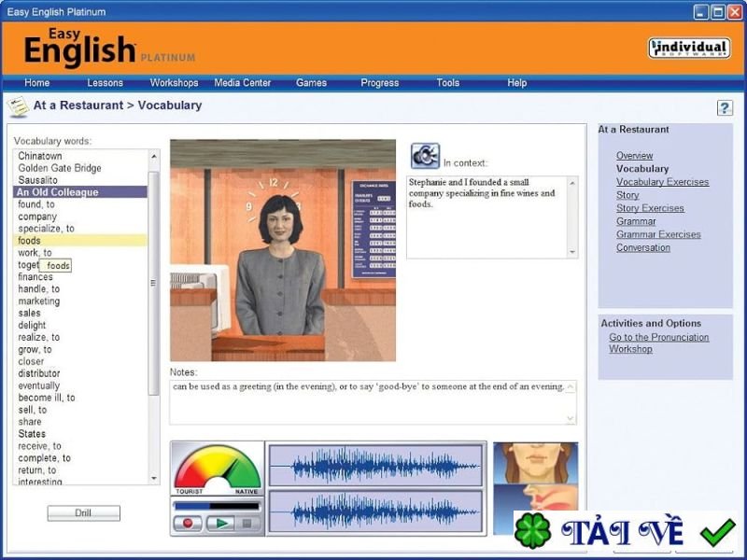
Task: Open the help question mark icon
Action: pyautogui.click(x=725, y=107)
